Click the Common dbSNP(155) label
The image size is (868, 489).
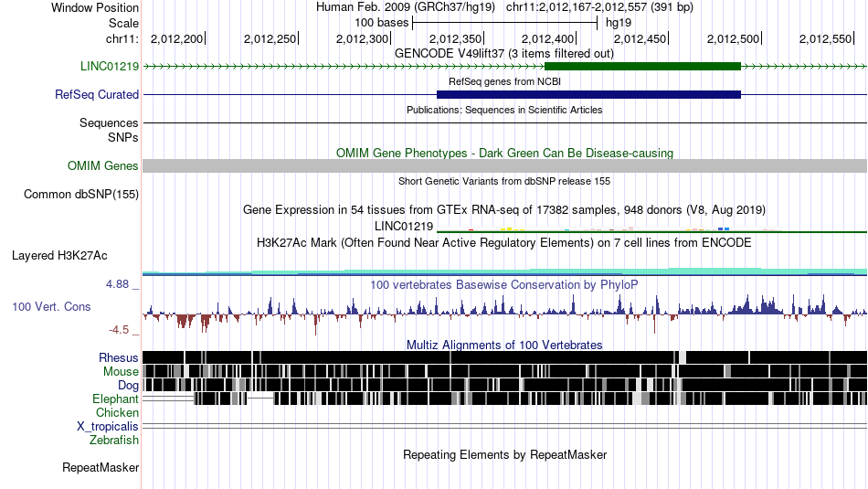80,195
